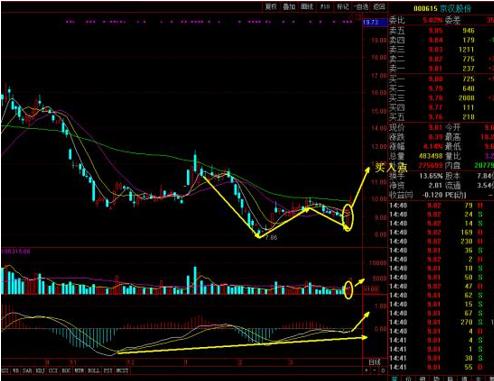Select the 标记 mark tool
This screenshot has height=381, width=494.
[x=342, y=6]
